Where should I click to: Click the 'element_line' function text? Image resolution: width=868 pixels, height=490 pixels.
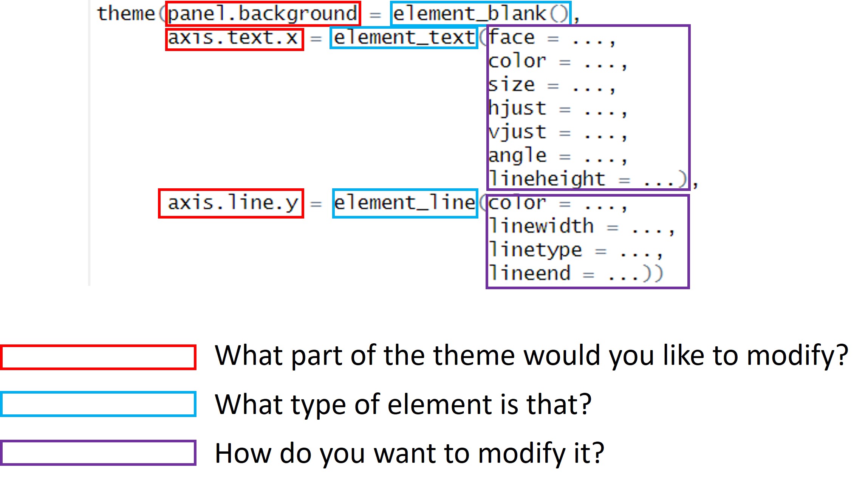point(404,203)
